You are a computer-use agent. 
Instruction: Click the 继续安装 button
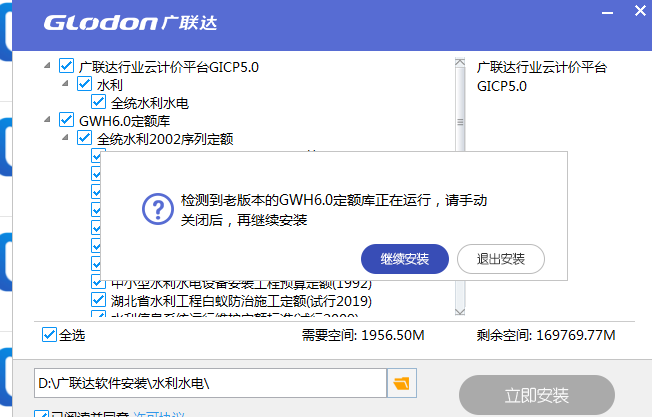click(404, 259)
